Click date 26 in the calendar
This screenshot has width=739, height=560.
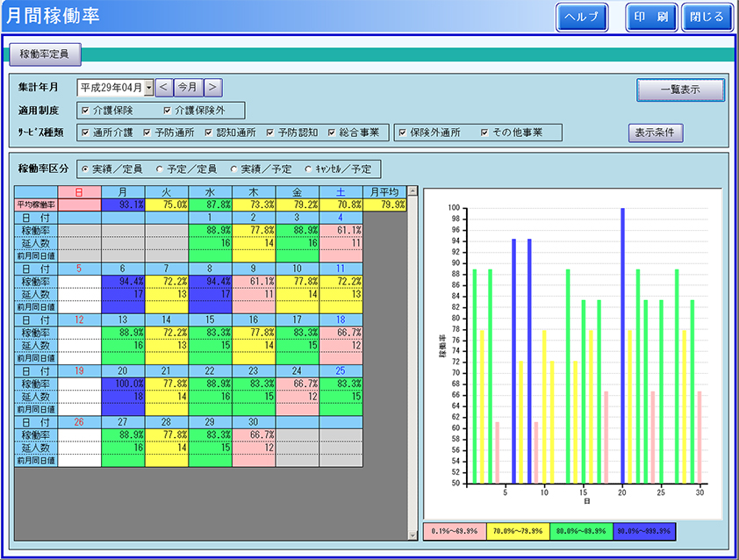(79, 422)
